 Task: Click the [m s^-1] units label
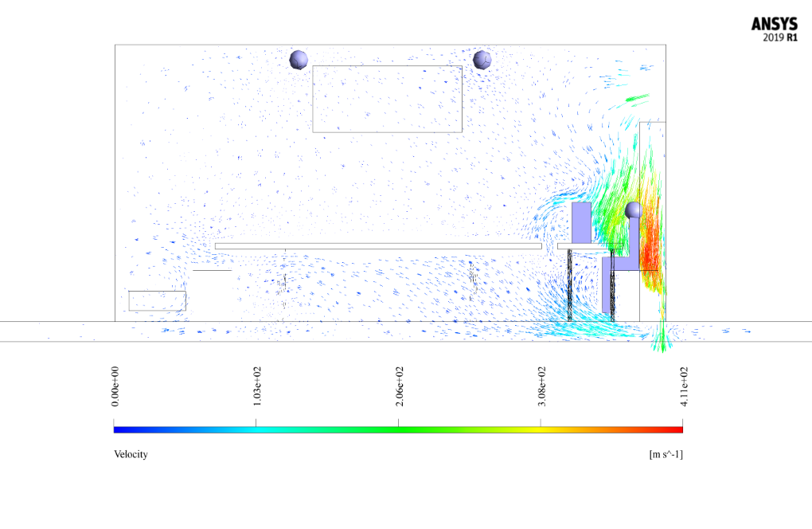(x=666, y=454)
